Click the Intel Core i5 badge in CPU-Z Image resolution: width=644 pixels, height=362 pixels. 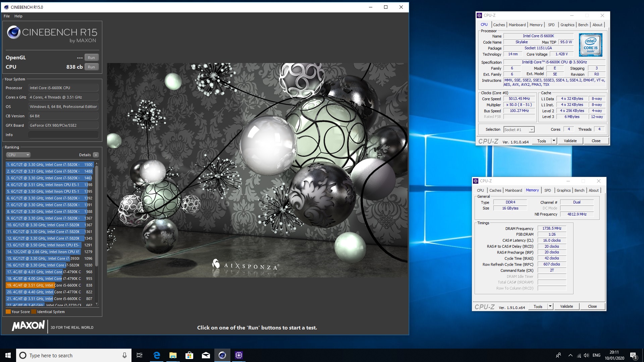(590, 45)
